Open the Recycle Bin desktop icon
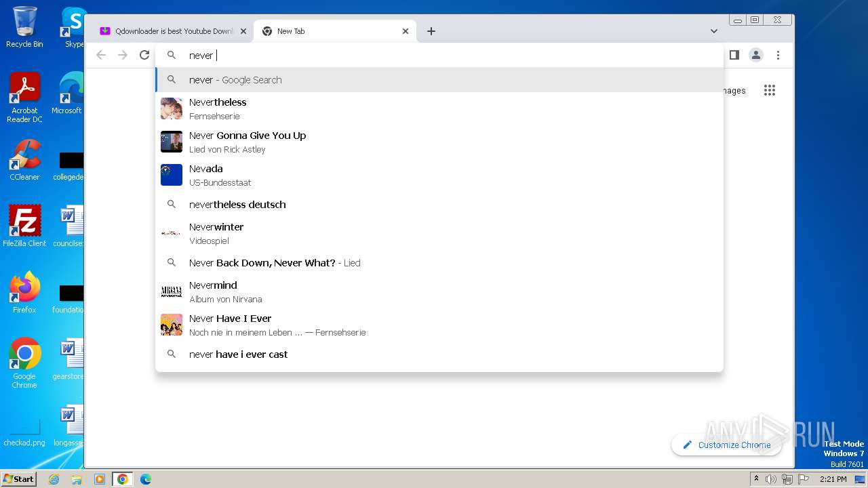This screenshot has width=868, height=488. (24, 27)
